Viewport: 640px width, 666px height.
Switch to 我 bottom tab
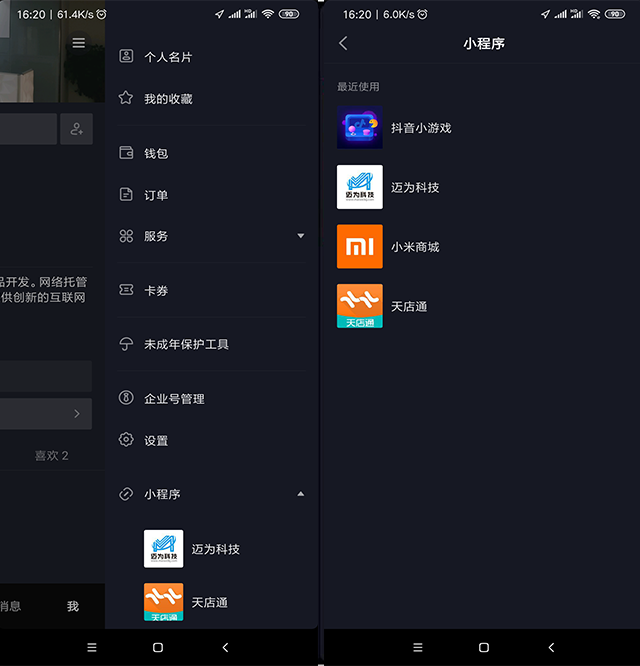tap(73, 606)
